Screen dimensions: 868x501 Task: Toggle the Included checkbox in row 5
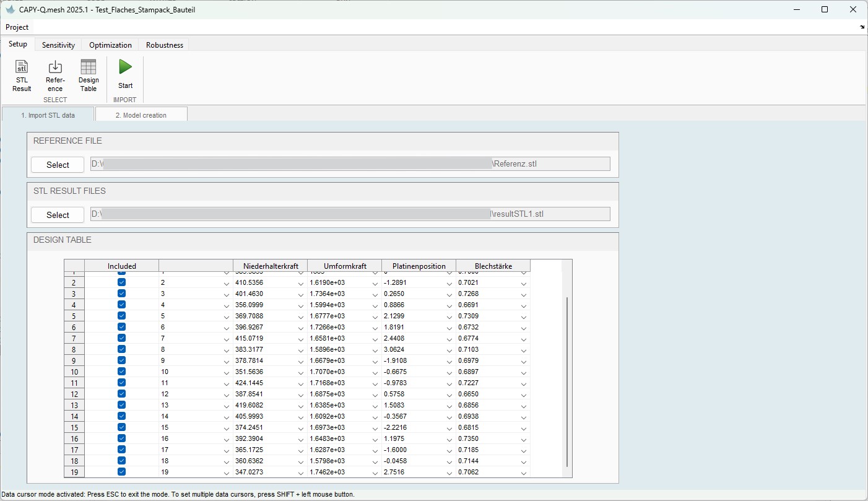(x=121, y=316)
